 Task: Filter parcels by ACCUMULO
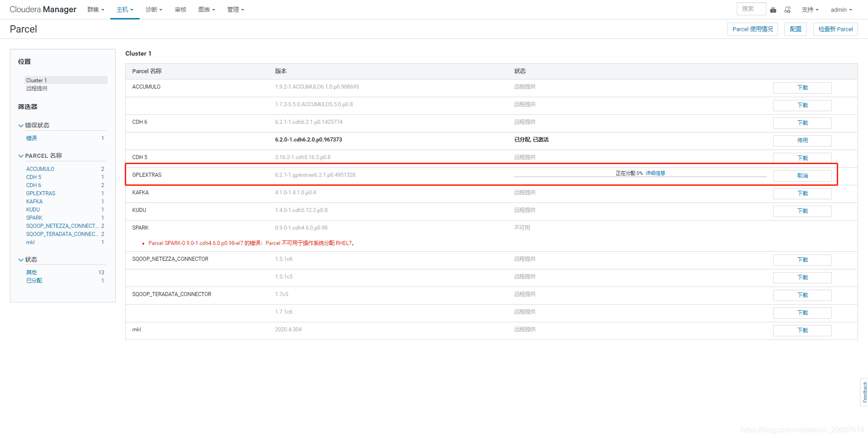[40, 169]
